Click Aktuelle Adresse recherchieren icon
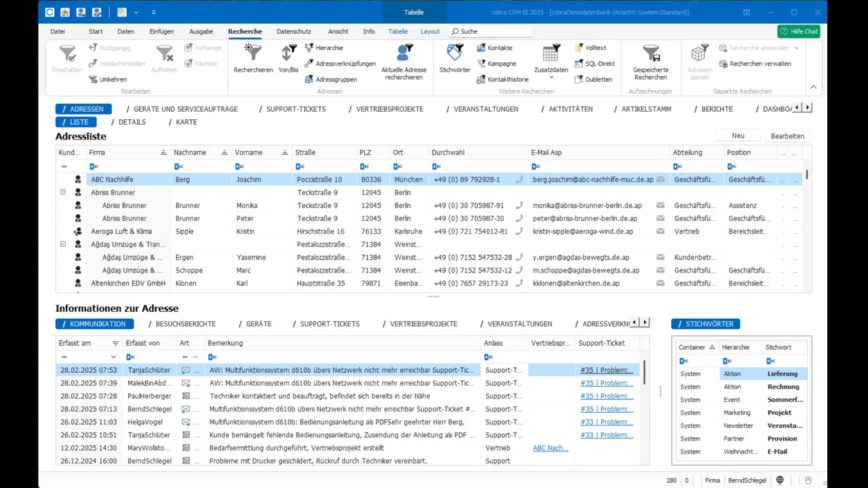The image size is (868, 488). 404,53
